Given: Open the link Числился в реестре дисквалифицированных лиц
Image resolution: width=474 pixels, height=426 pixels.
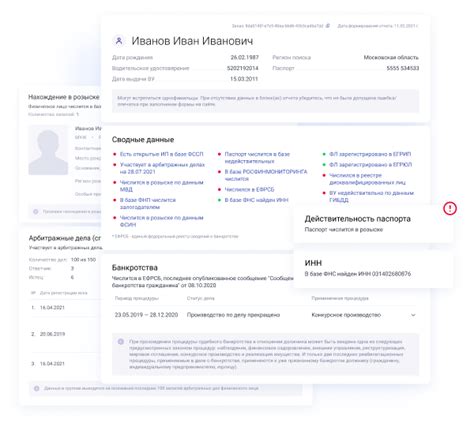Looking at the screenshot, I should [367, 179].
